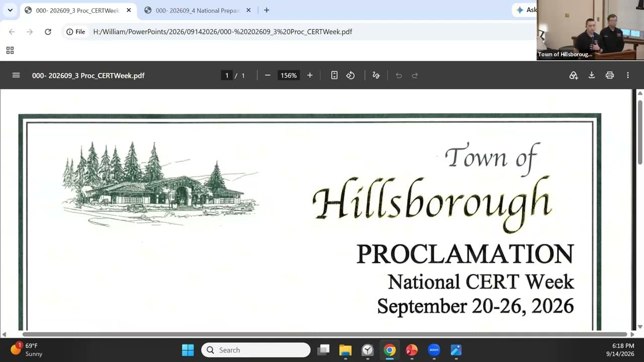Click the scroll right arrow
Screen dimensions: 644x362
[x=632, y=334]
